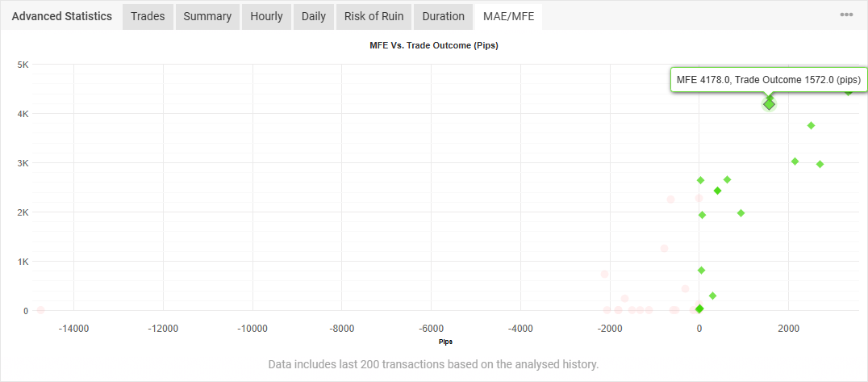
Task: Click the green point near 1000 pips, 2K MFE
Action: (741, 213)
